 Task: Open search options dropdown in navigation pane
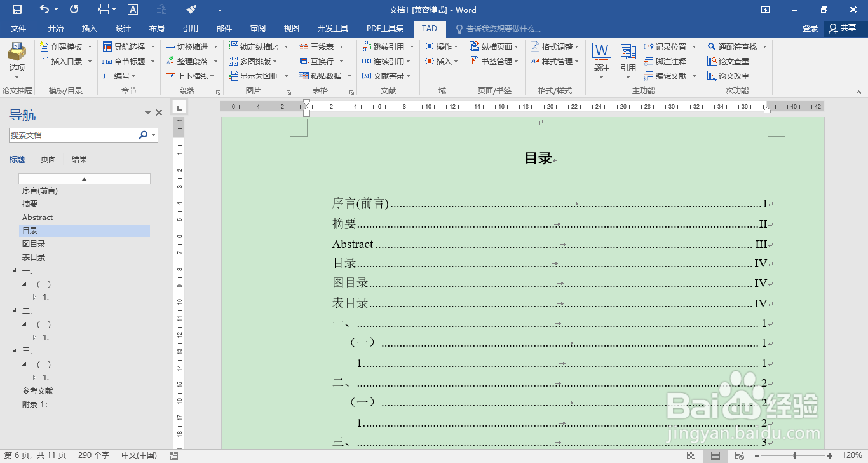click(154, 135)
